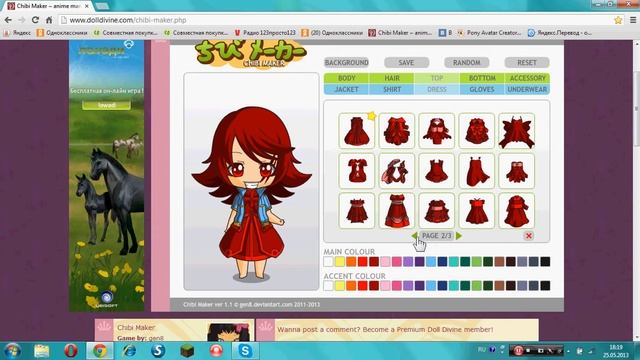Choose the third dress in the top row
Image resolution: width=640 pixels, height=360 pixels.
(437, 131)
